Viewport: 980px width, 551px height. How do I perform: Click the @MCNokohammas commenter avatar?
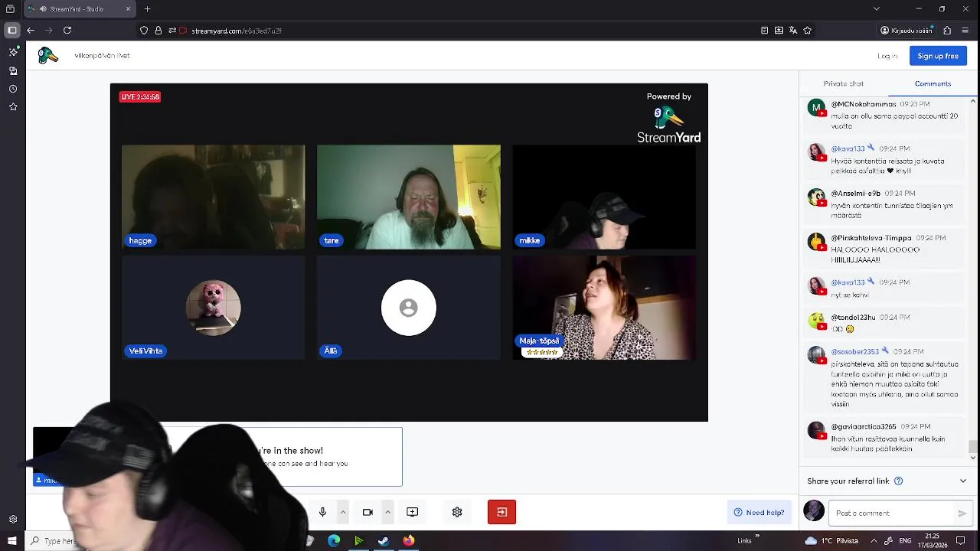click(816, 108)
